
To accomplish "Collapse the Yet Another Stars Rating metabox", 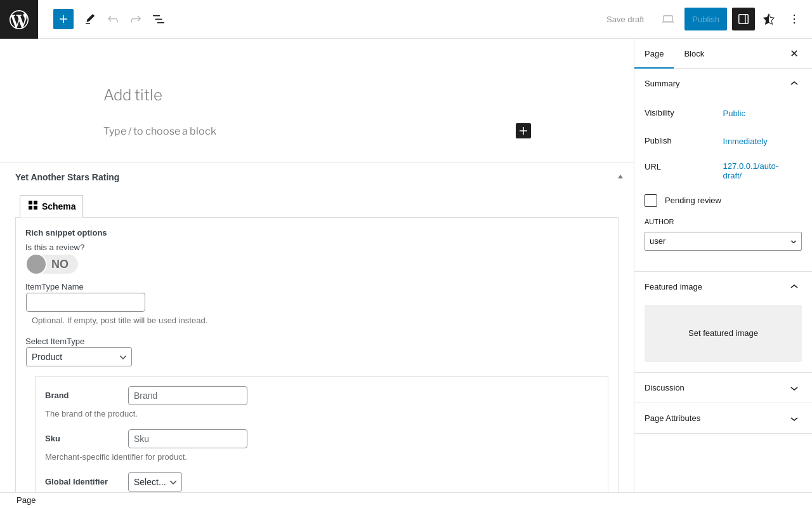I will [620, 177].
